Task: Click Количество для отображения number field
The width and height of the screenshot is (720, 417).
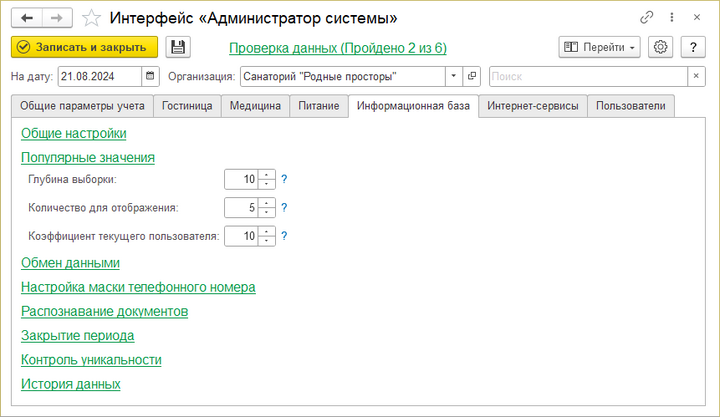Action: point(242,208)
